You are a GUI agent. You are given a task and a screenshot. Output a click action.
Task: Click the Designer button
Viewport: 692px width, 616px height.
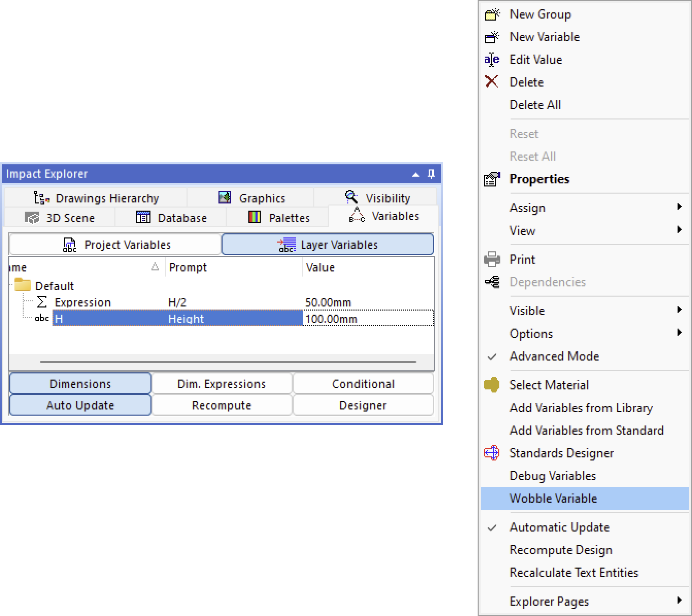(363, 405)
